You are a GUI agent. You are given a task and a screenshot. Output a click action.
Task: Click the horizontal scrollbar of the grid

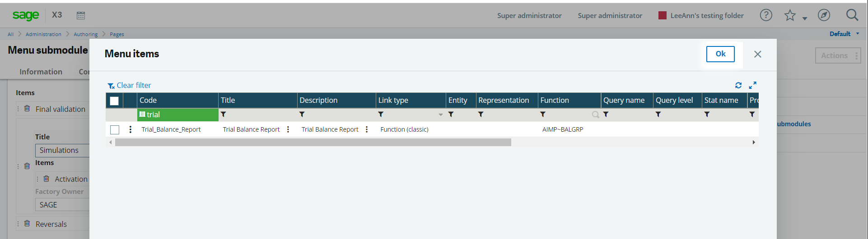click(x=313, y=142)
